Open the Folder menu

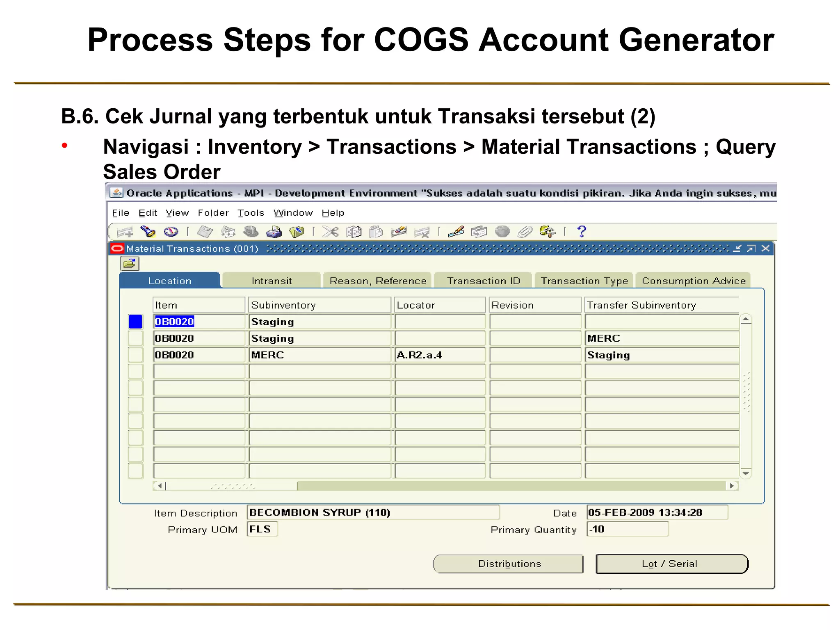[213, 213]
